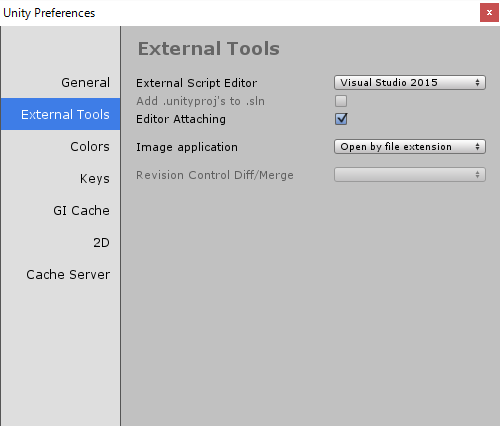Open the 'Open by file extension' dropdown

(x=410, y=147)
